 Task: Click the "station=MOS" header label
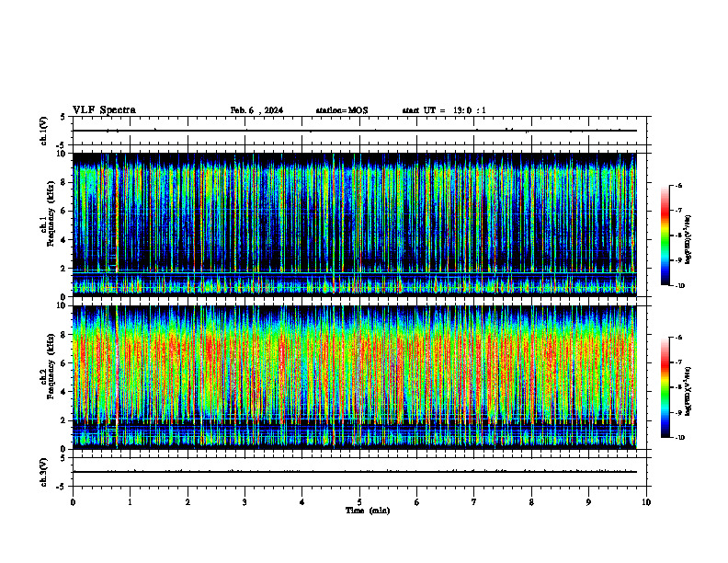pyautogui.click(x=342, y=110)
